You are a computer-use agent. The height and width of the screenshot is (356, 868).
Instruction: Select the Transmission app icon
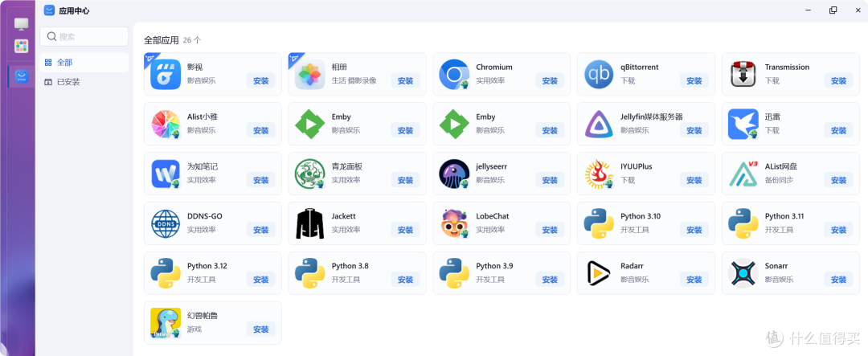743,74
